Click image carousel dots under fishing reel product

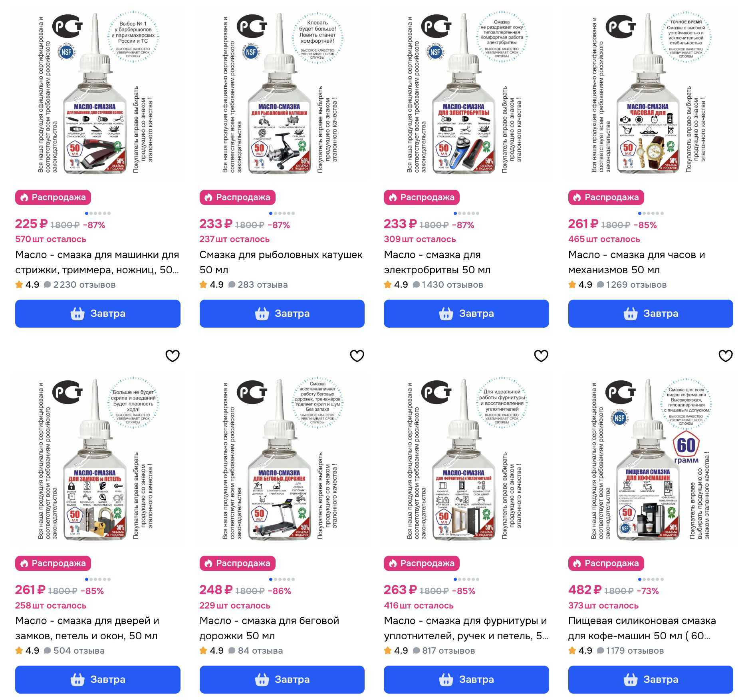[282, 213]
